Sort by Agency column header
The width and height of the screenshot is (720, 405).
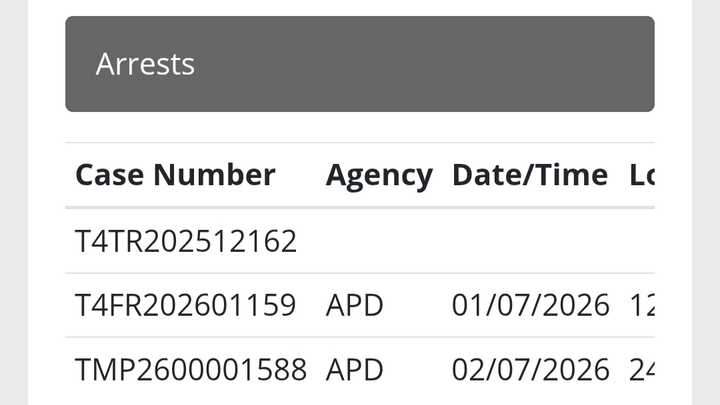[379, 175]
